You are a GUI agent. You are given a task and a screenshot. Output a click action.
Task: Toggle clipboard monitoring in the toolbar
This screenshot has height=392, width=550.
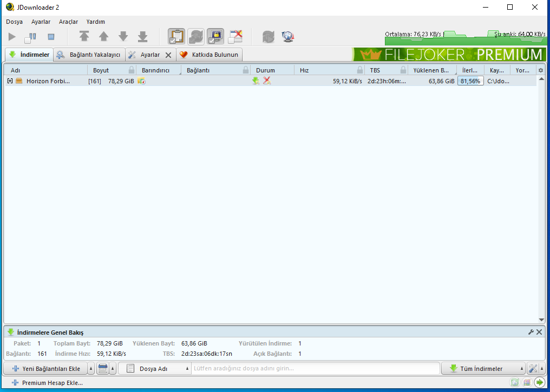click(176, 37)
